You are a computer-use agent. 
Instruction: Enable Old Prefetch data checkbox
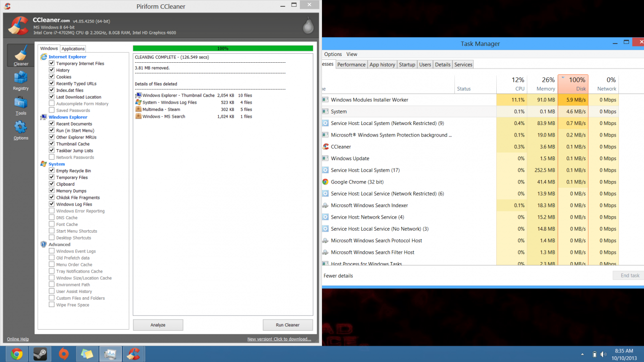point(52,258)
